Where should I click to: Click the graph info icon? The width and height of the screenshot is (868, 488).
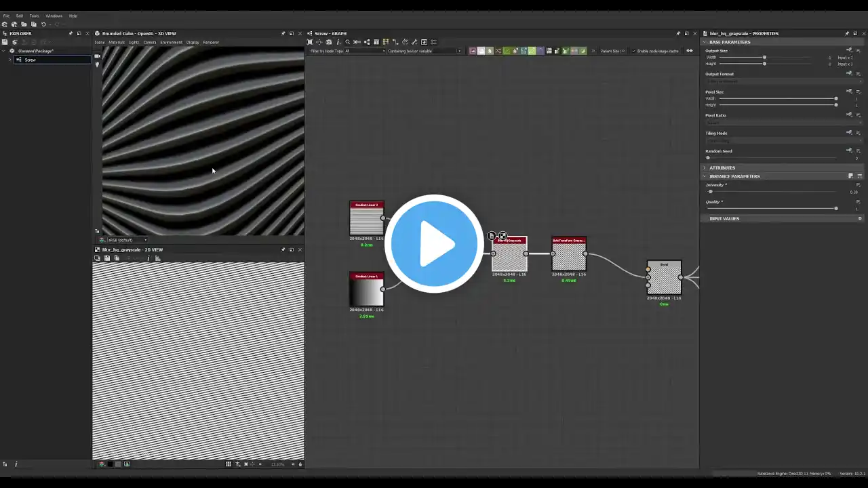tap(338, 42)
